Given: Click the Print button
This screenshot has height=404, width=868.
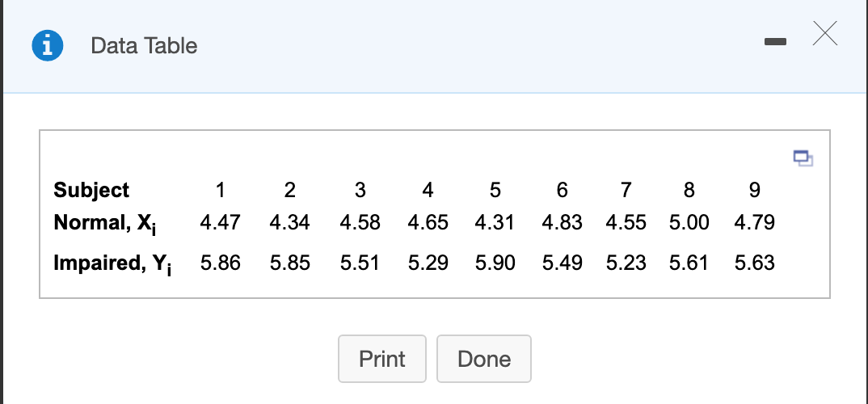Looking at the screenshot, I should 382,359.
